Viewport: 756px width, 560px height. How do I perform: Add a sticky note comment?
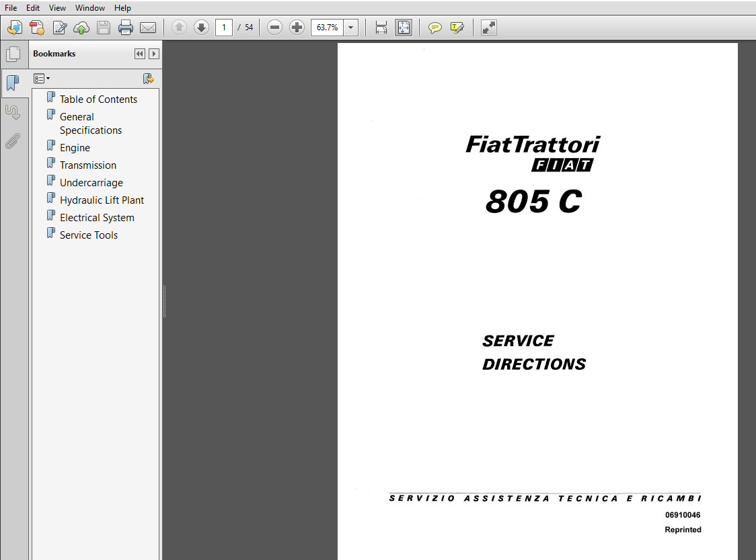point(435,28)
